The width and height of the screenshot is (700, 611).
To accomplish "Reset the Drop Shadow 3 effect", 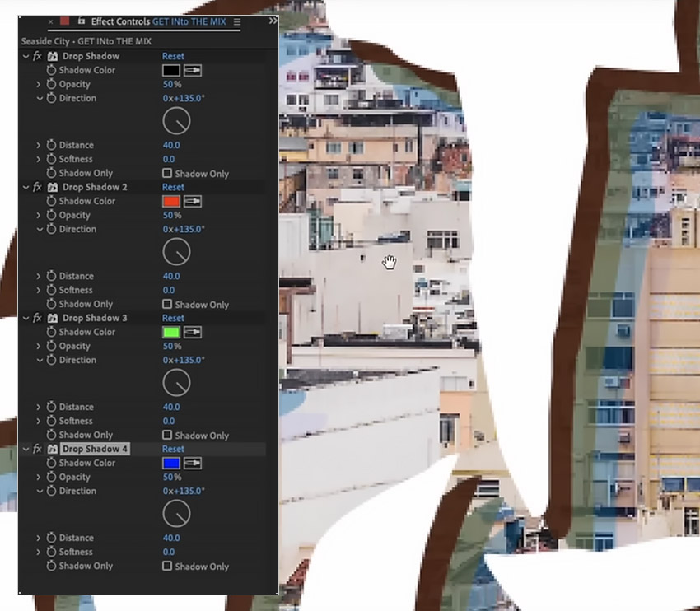I will (173, 318).
